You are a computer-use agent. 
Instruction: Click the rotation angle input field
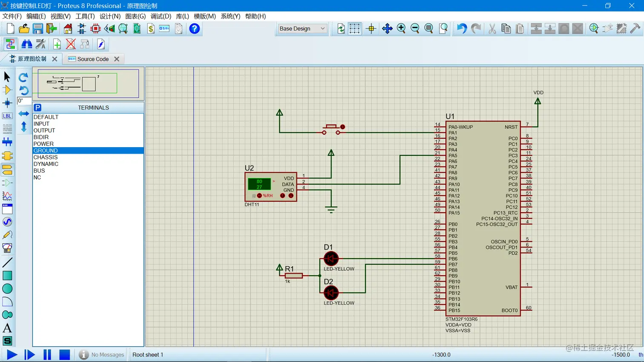point(23,101)
